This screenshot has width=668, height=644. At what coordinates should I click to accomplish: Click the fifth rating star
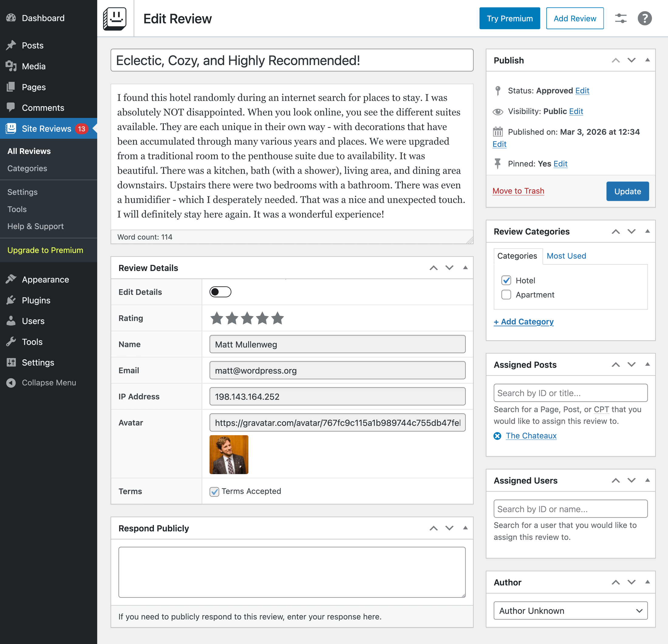click(278, 318)
